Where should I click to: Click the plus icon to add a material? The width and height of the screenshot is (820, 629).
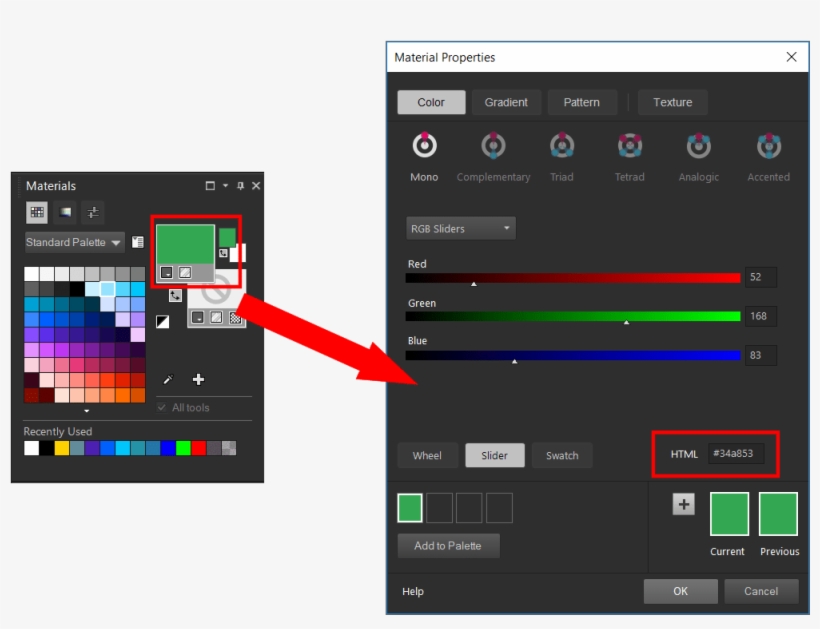(x=198, y=379)
